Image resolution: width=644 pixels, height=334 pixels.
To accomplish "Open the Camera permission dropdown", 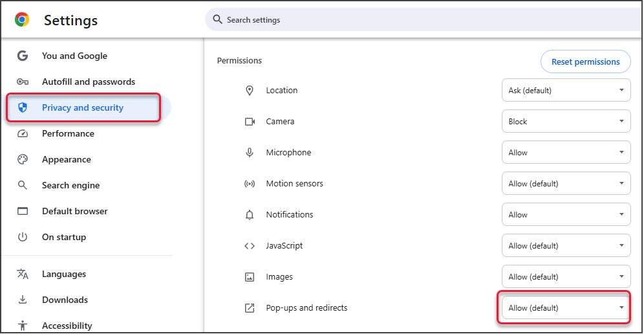I will (566, 122).
